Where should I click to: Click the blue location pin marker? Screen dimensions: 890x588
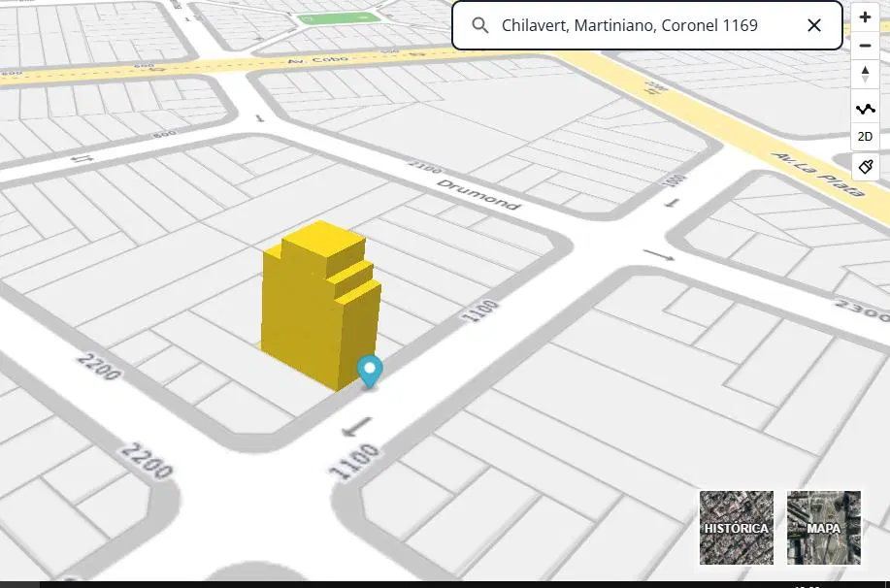coord(370,372)
